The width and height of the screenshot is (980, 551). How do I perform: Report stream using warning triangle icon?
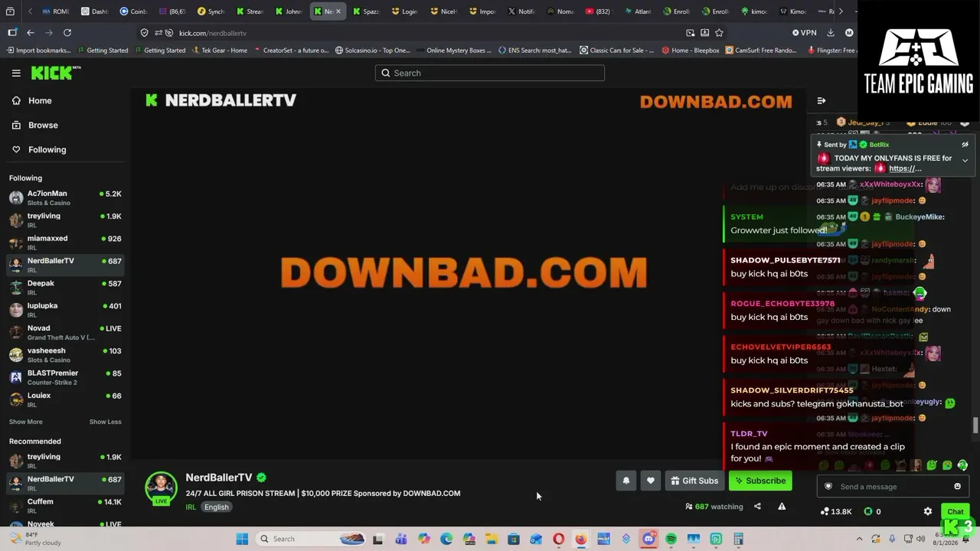pyautogui.click(x=782, y=507)
